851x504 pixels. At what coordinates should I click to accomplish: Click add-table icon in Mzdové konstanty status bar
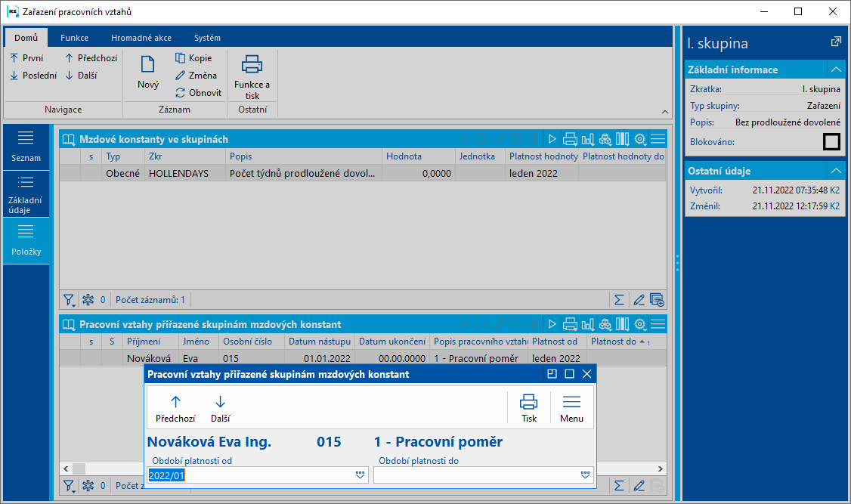tap(657, 299)
